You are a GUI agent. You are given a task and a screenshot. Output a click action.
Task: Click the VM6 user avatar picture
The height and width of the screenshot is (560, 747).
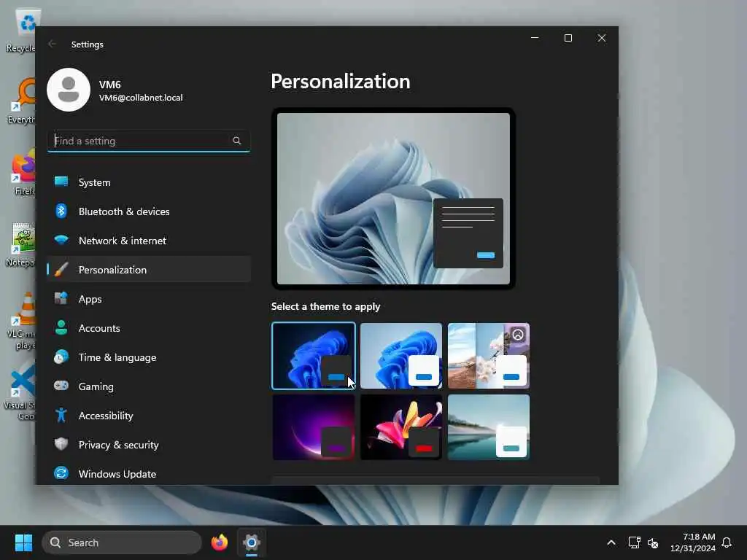click(x=69, y=90)
